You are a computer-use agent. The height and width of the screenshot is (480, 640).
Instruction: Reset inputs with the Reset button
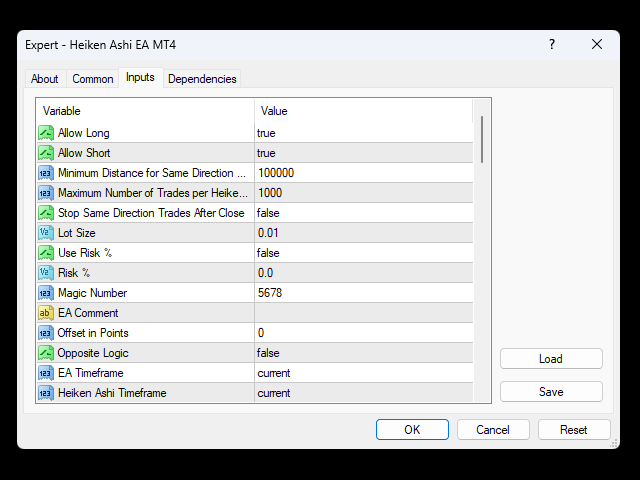(574, 429)
